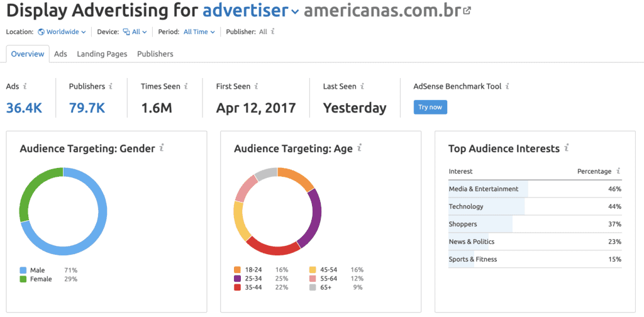Click the Sports & Fitness interest row
The height and width of the screenshot is (317, 644).
[535, 259]
